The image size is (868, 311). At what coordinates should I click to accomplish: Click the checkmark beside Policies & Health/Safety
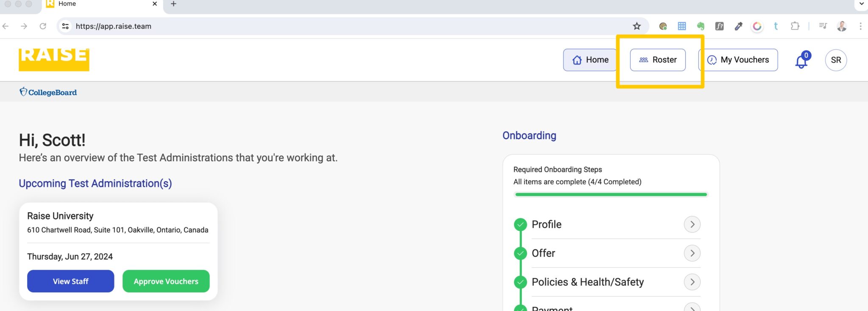520,282
